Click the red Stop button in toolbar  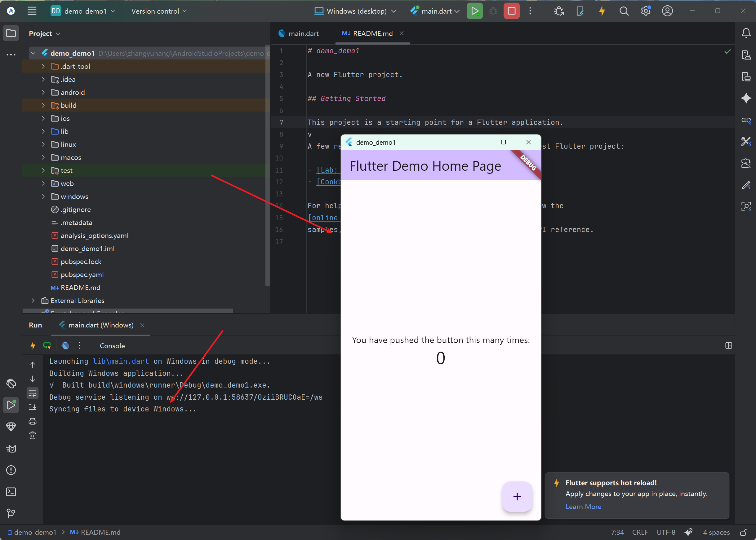[x=511, y=11]
